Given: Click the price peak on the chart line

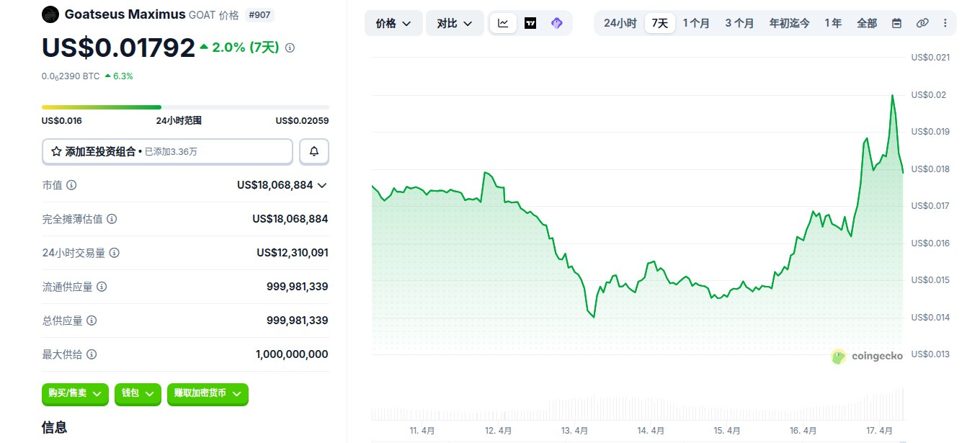Looking at the screenshot, I should pyautogui.click(x=893, y=96).
